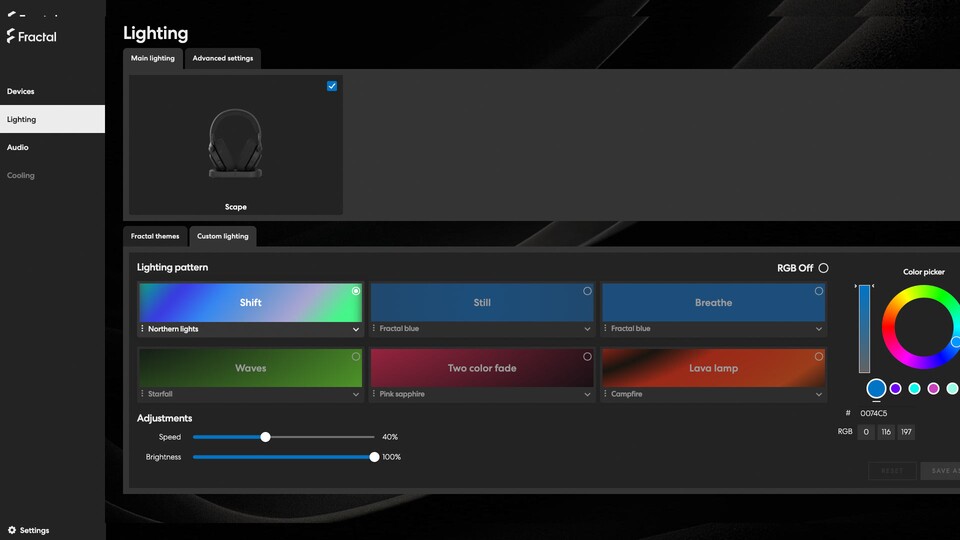Click the handle beside Still's Fractal blue
Image resolution: width=960 pixels, height=540 pixels.
[x=373, y=329]
